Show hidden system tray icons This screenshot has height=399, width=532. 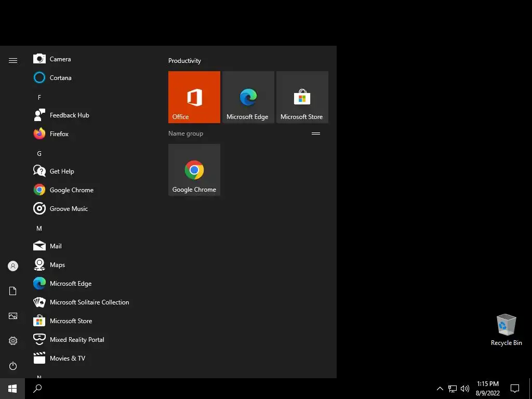[440, 389]
